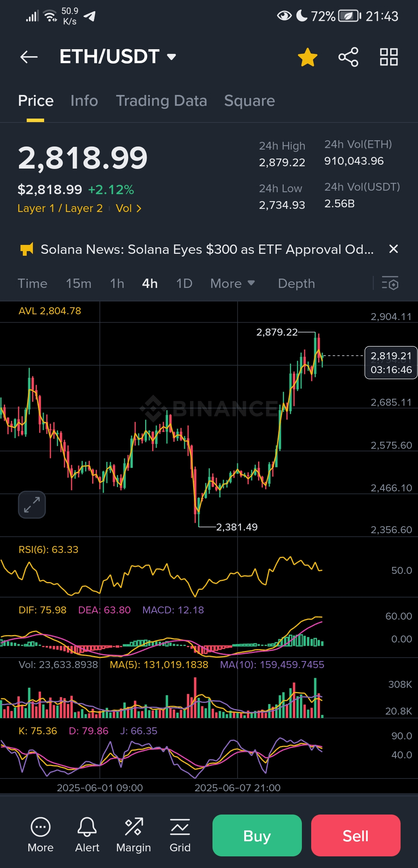Select the Price tab
This screenshot has height=868, width=418.
(36, 101)
